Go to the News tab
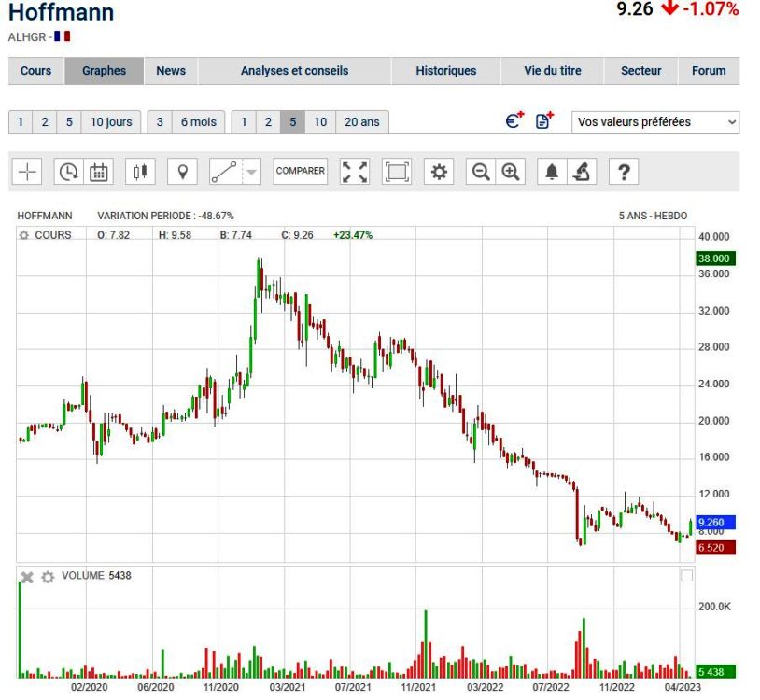The image size is (760, 700). [x=171, y=71]
